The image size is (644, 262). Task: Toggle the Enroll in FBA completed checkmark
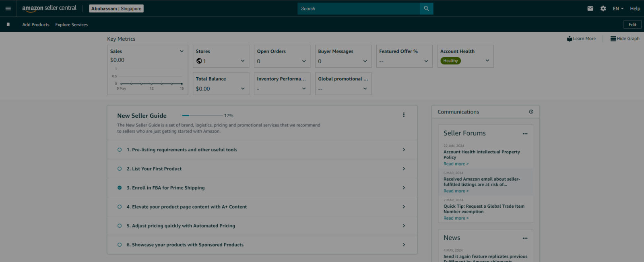pyautogui.click(x=120, y=188)
